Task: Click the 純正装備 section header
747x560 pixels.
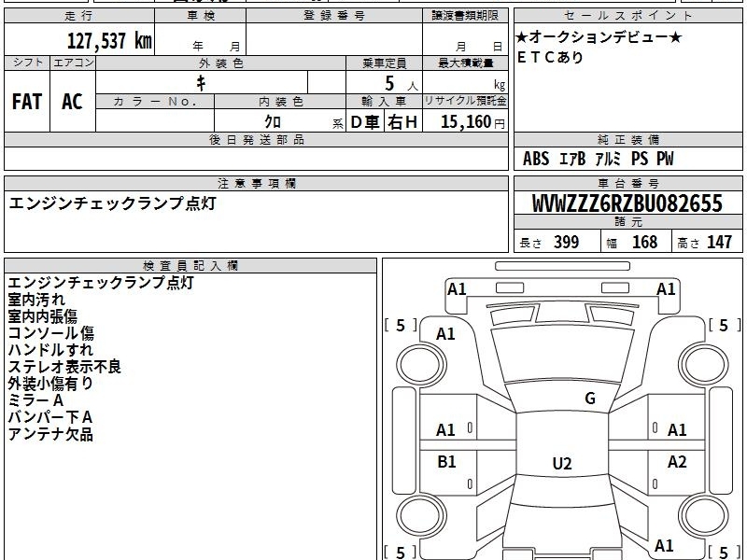Action: pyautogui.click(x=627, y=139)
